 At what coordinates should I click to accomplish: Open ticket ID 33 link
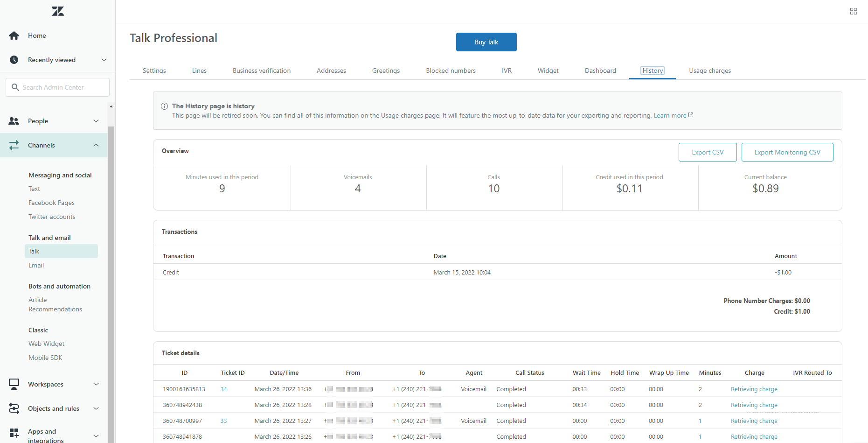tap(223, 421)
